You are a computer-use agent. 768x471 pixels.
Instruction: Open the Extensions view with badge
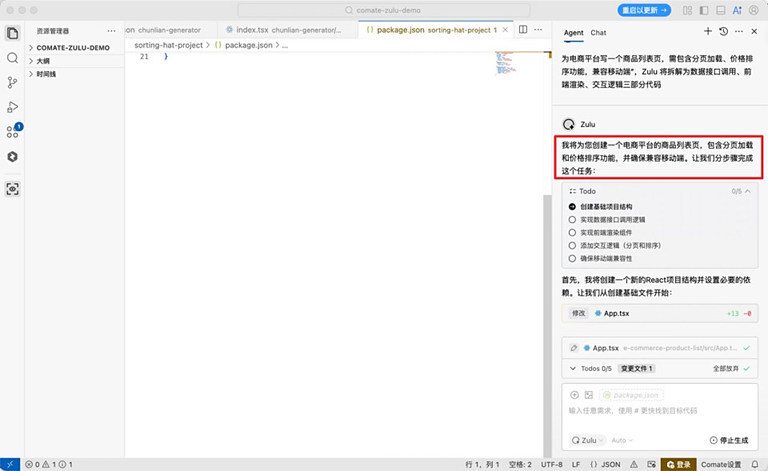tap(13, 132)
